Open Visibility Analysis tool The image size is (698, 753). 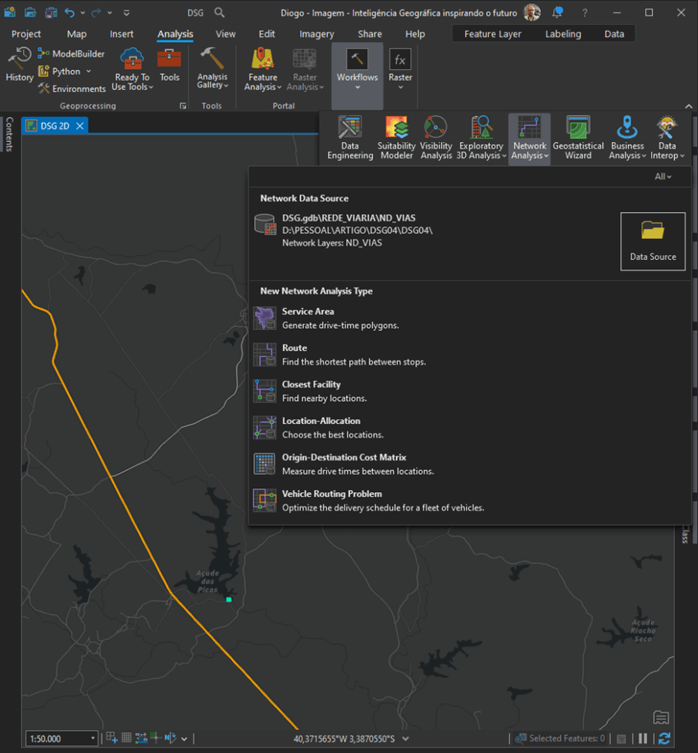tap(436, 139)
